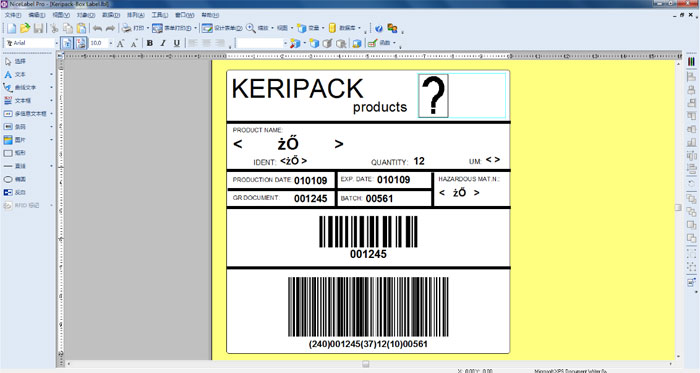Open help with the blue question icon
Image resolution: width=700 pixels, height=373 pixels.
pyautogui.click(x=379, y=29)
